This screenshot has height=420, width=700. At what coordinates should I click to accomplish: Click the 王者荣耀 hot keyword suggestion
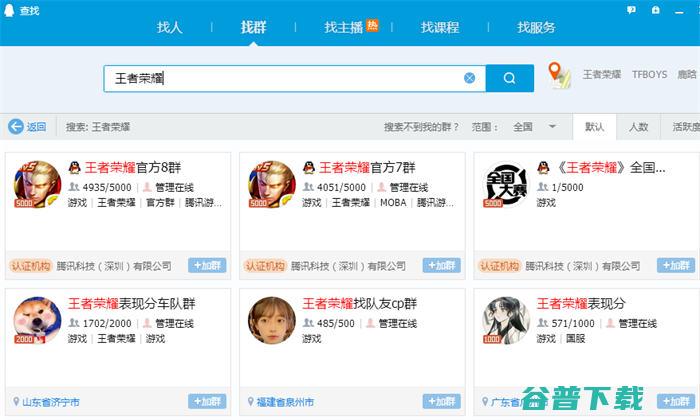coord(602,75)
